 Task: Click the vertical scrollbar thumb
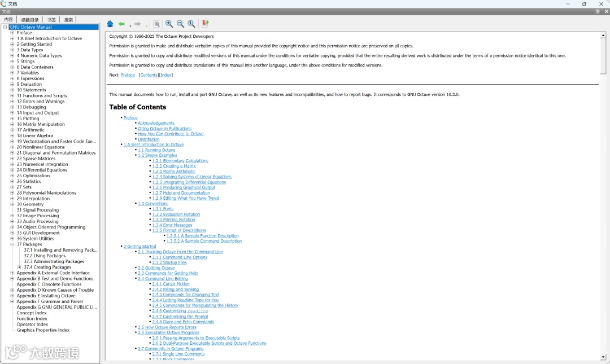pos(603,56)
